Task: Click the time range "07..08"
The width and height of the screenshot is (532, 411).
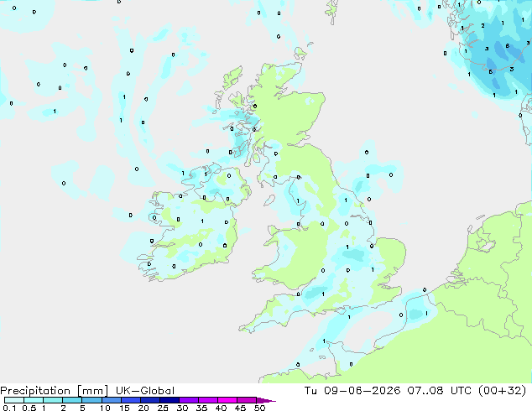Action: (x=425, y=391)
